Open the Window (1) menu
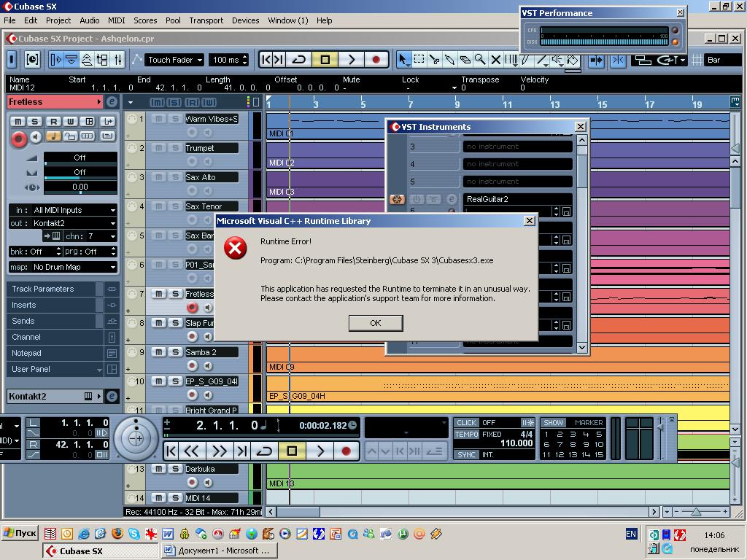The image size is (747, 560). 287,20
